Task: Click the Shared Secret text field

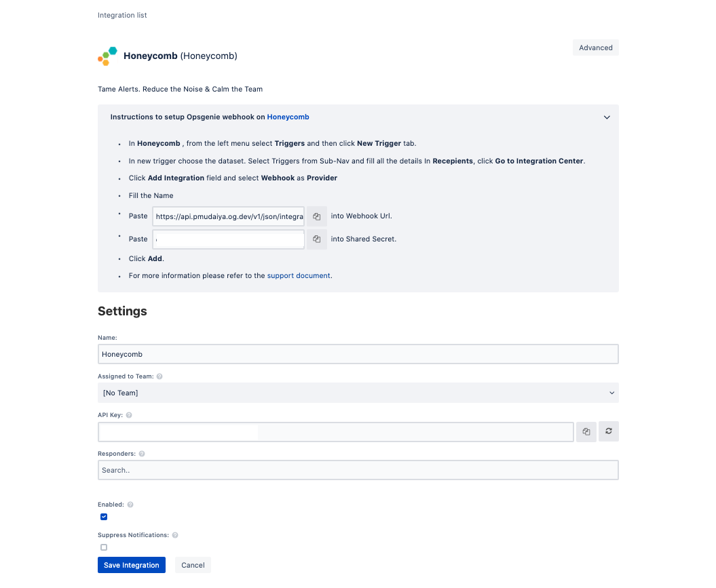Action: pos(228,239)
